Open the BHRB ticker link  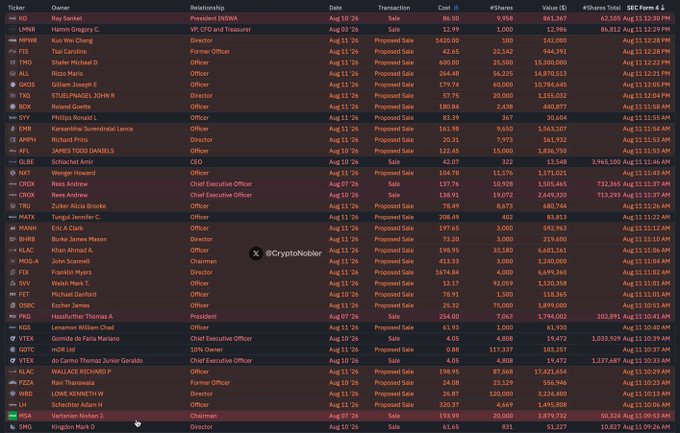tap(27, 239)
